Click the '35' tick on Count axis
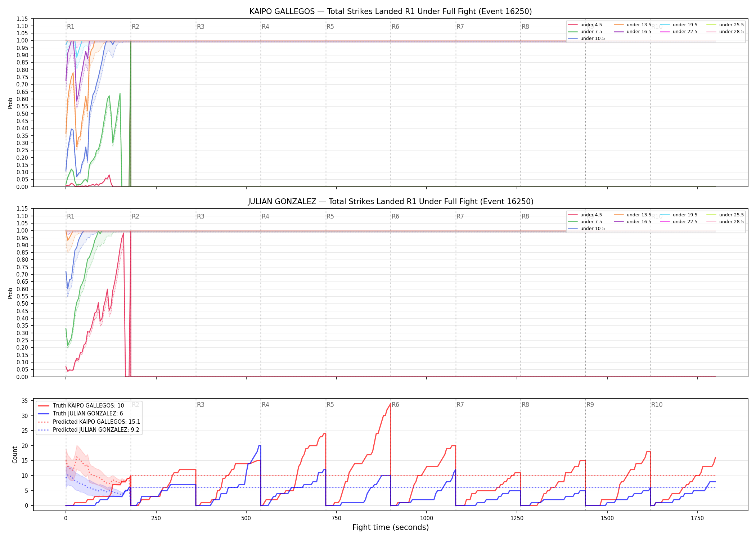 point(25,401)
